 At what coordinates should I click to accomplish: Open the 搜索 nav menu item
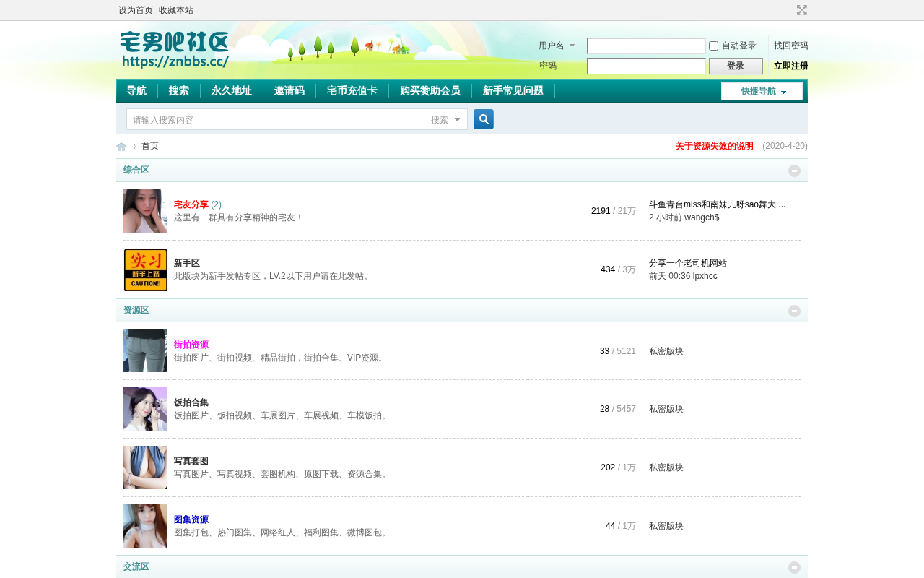pyautogui.click(x=179, y=91)
